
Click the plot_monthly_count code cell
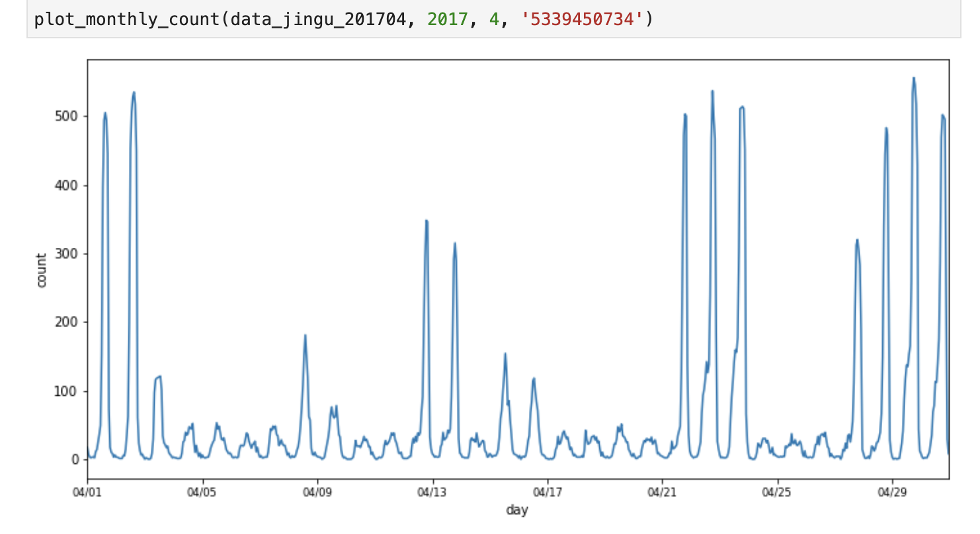pos(493,19)
